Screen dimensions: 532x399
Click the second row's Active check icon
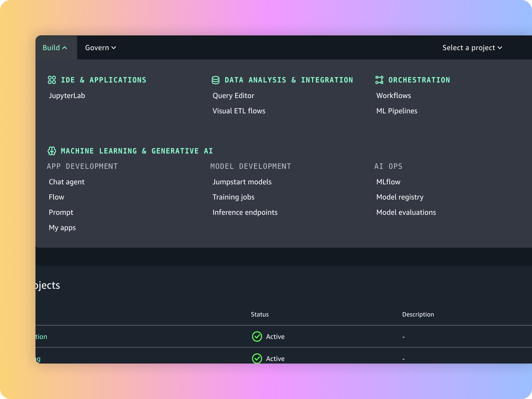[257, 358]
